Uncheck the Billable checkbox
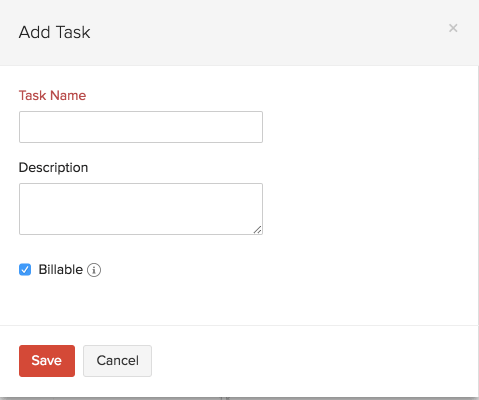The height and width of the screenshot is (400, 479). coord(25,270)
